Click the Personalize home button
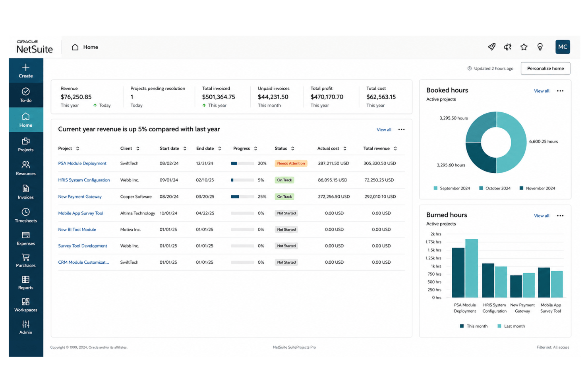588x392 pixels. tap(545, 68)
